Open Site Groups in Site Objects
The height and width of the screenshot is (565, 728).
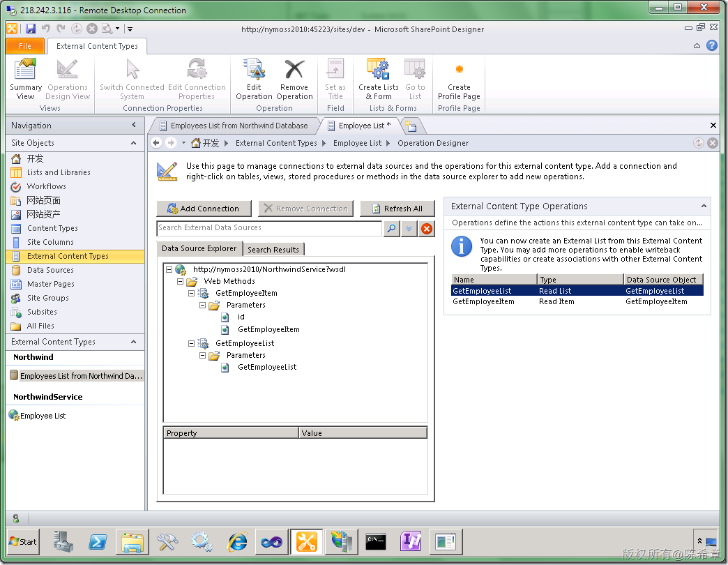[48, 298]
